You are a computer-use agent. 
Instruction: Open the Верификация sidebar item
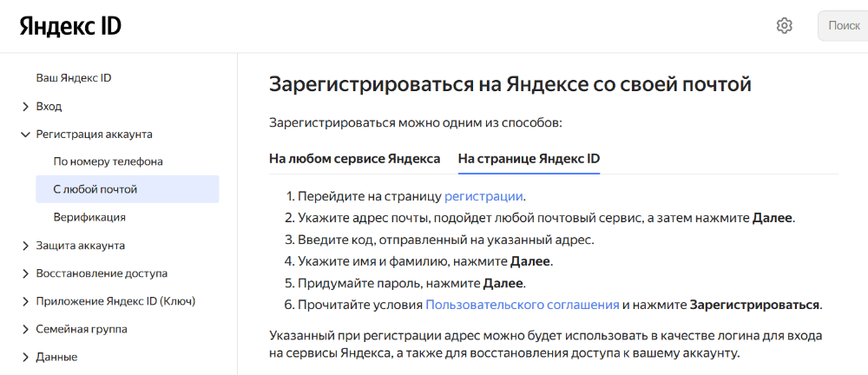click(x=89, y=217)
